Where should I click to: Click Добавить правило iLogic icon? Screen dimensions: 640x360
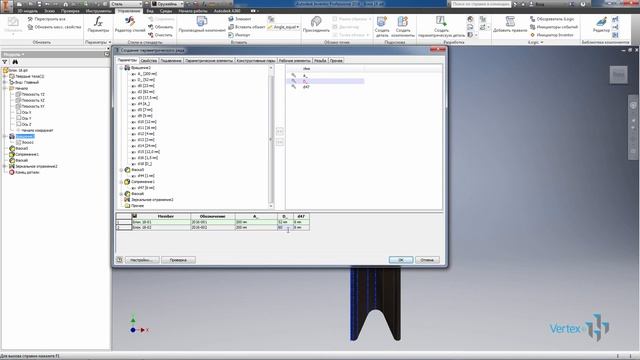click(510, 24)
